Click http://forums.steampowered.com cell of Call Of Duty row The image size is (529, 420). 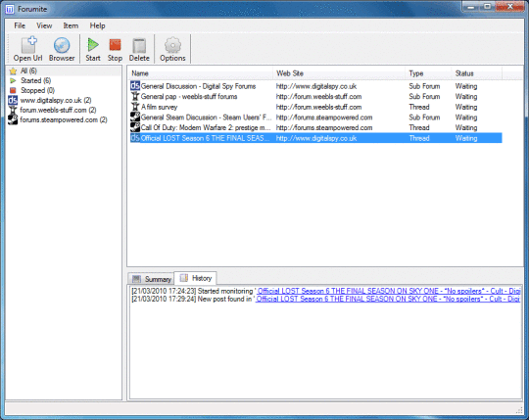324,127
